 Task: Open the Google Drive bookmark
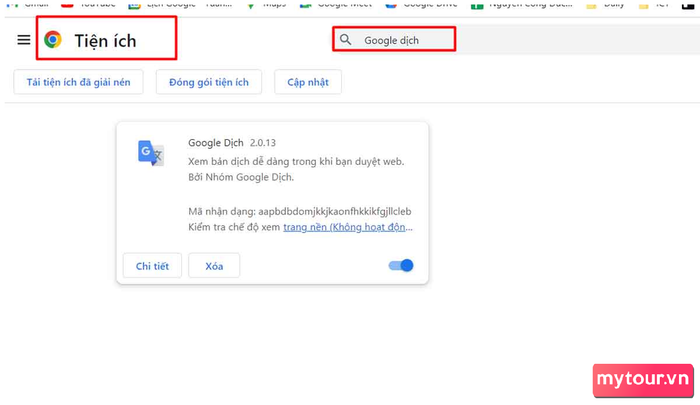click(421, 4)
